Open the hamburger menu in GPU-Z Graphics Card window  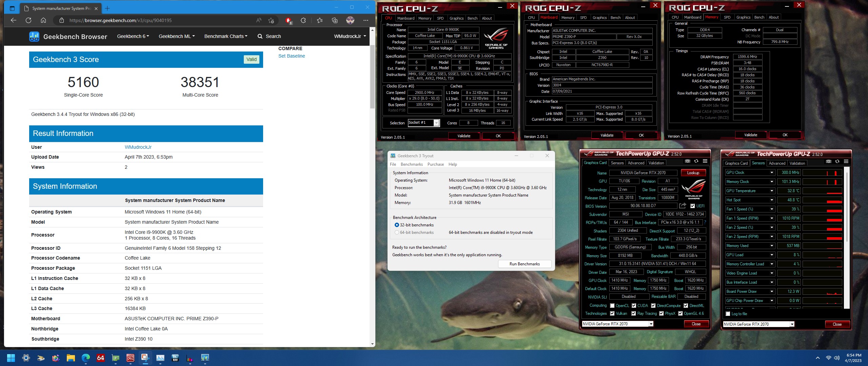(x=705, y=161)
